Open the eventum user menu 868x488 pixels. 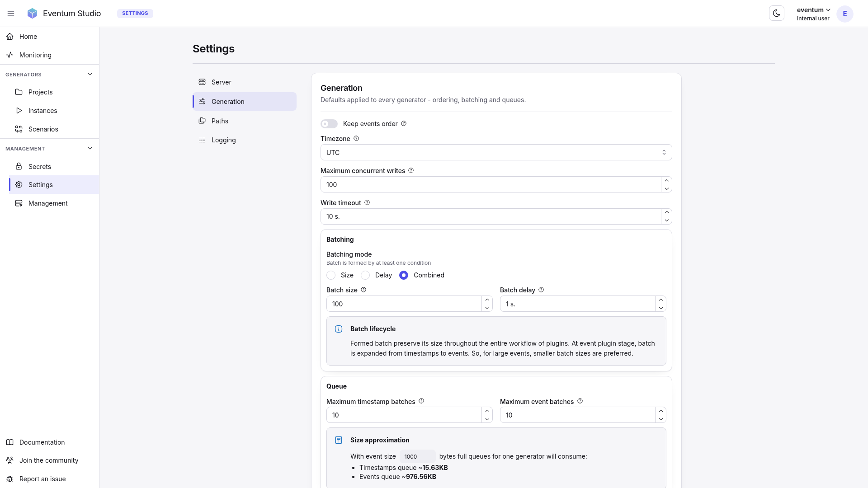(813, 14)
